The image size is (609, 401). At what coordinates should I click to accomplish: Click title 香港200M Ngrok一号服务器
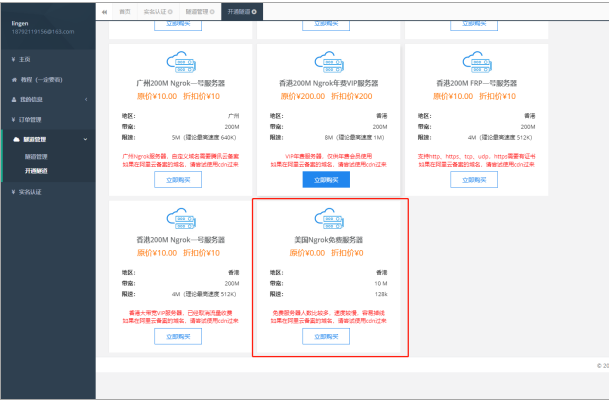point(181,240)
